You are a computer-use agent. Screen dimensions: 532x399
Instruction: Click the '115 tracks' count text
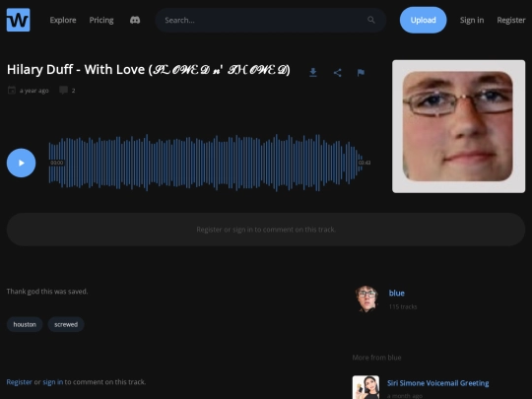click(403, 306)
